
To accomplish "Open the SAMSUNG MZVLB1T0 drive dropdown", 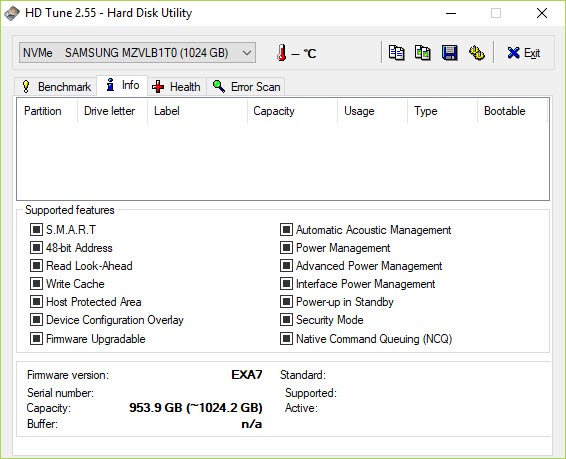I will click(138, 53).
